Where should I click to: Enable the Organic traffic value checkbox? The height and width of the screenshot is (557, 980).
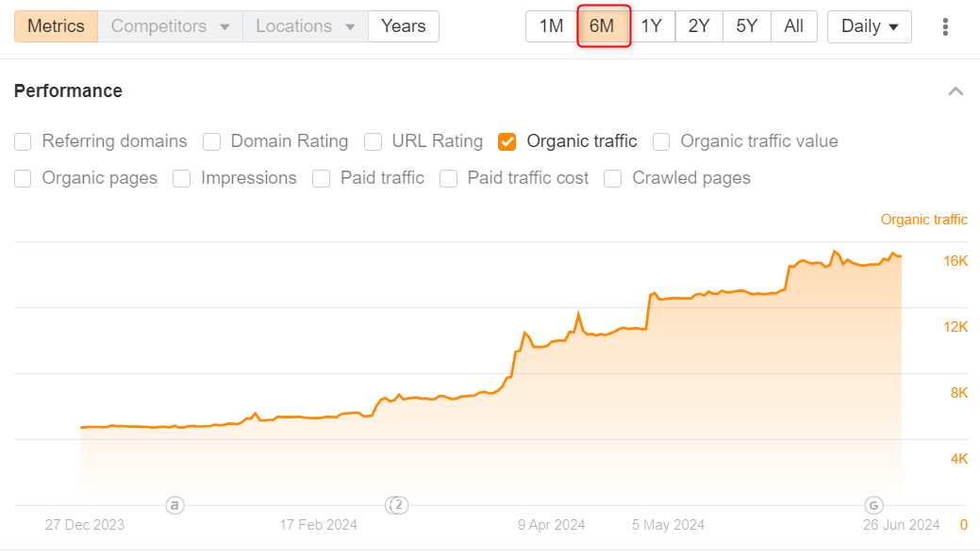coord(661,141)
